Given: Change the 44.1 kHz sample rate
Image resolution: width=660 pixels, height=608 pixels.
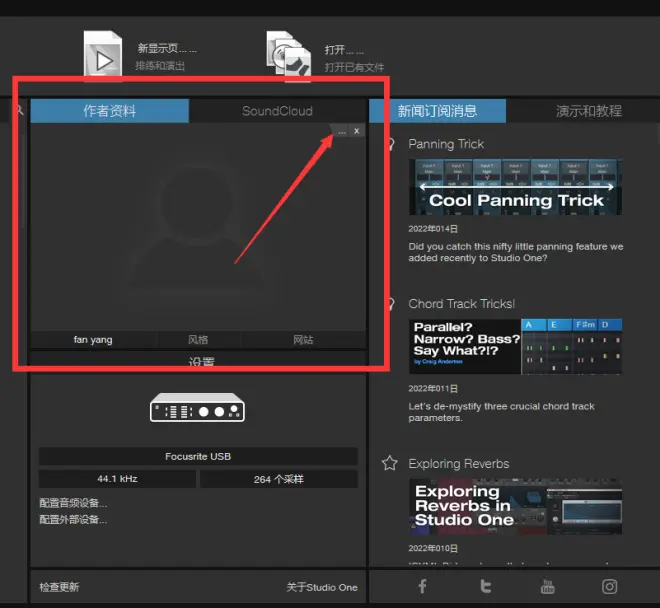Looking at the screenshot, I should point(117,479).
